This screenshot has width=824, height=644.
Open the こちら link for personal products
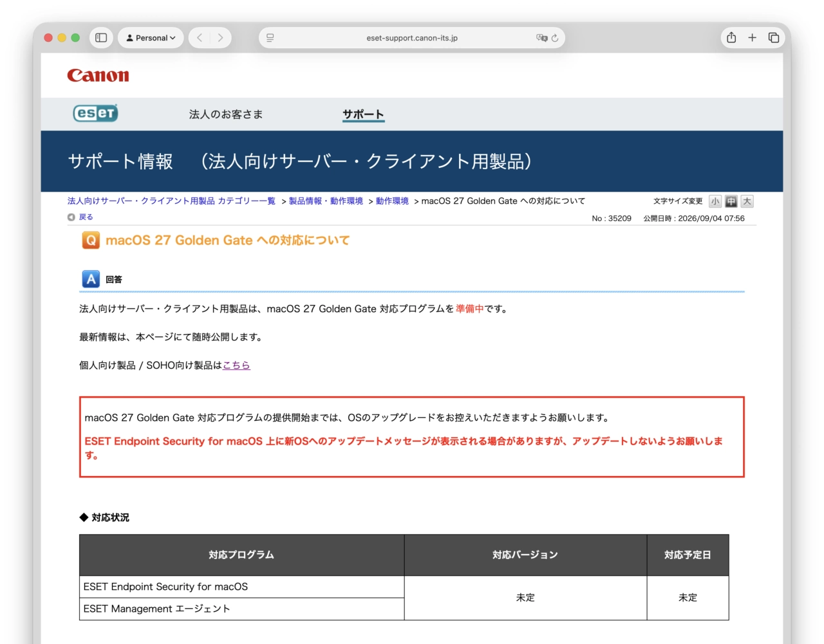point(236,365)
